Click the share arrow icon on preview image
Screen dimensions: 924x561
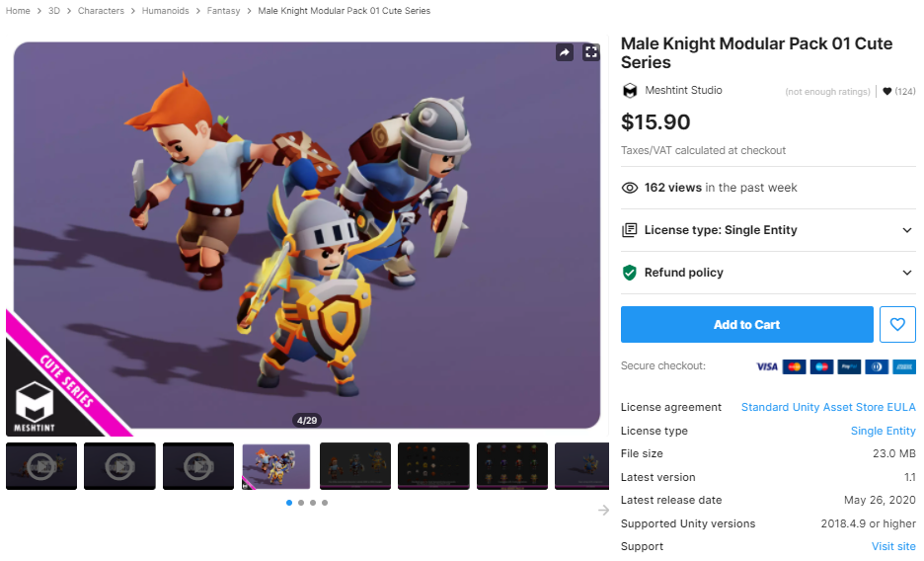tap(565, 52)
